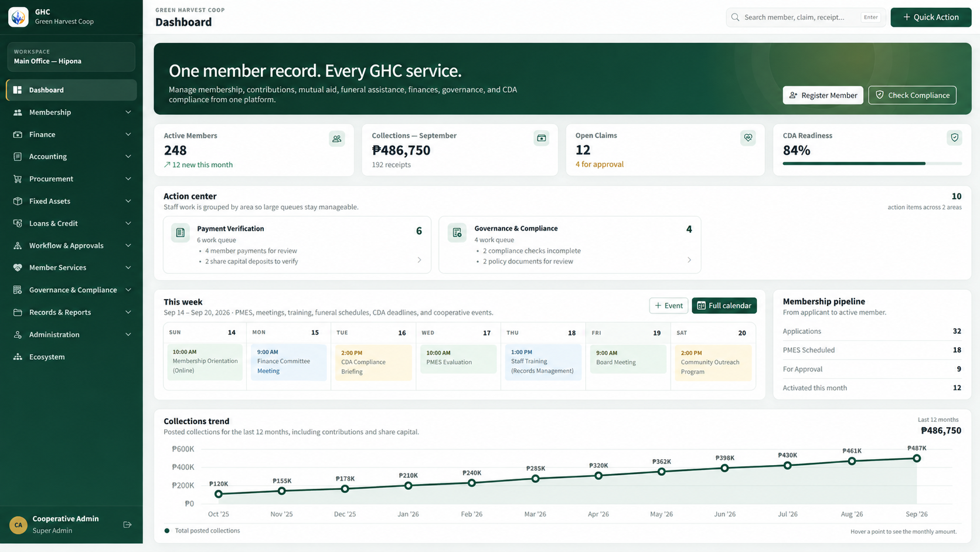
Task: Click the 'Activated this month' row
Action: tap(872, 388)
